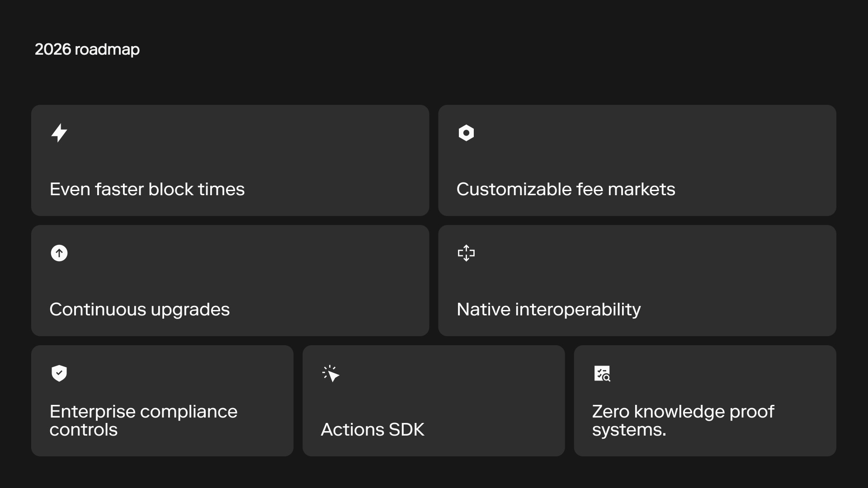The height and width of the screenshot is (488, 868).
Task: Click Native interoperability label
Action: pos(548,310)
